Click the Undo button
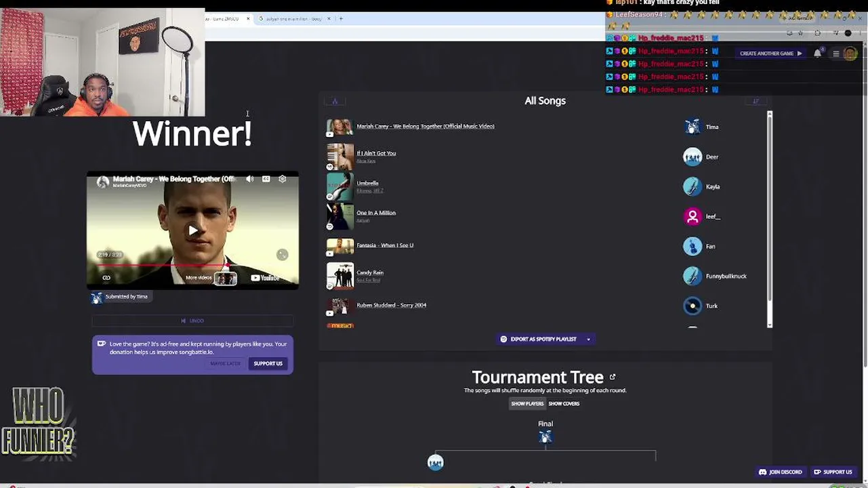 [x=192, y=321]
